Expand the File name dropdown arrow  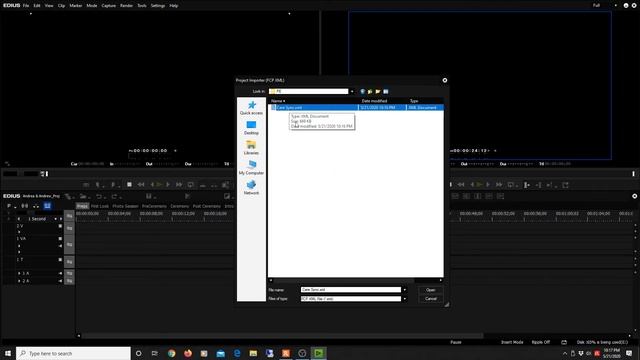tap(404, 290)
